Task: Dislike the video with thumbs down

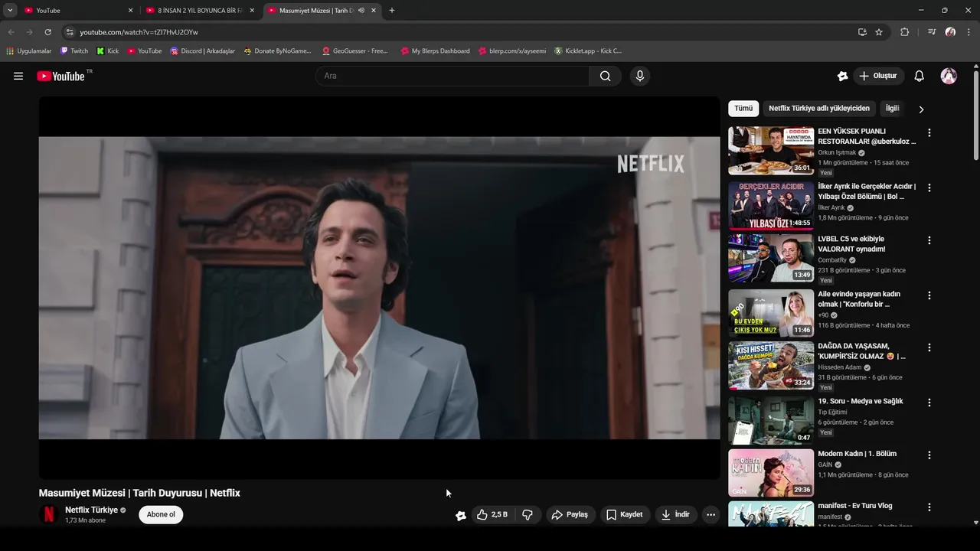Action: tap(527, 515)
